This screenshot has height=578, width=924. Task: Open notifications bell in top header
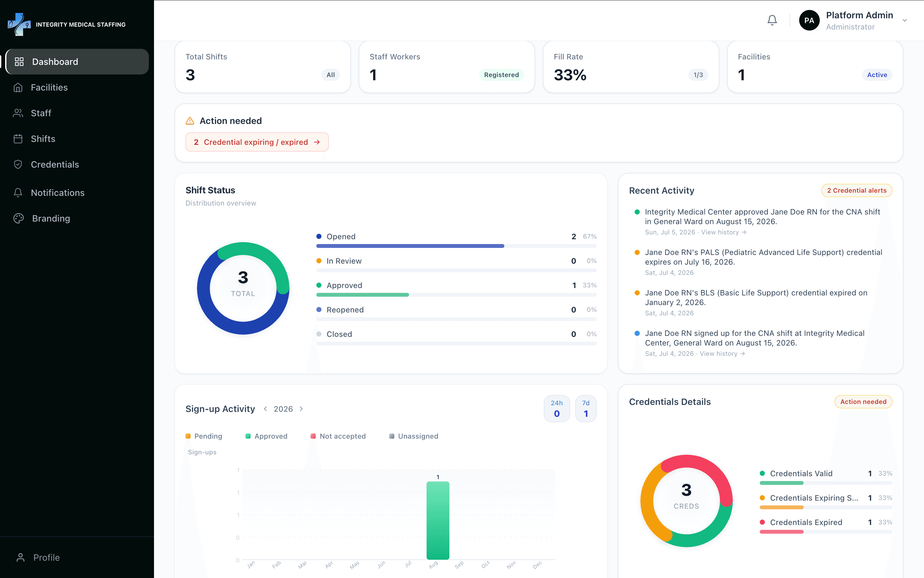(772, 20)
